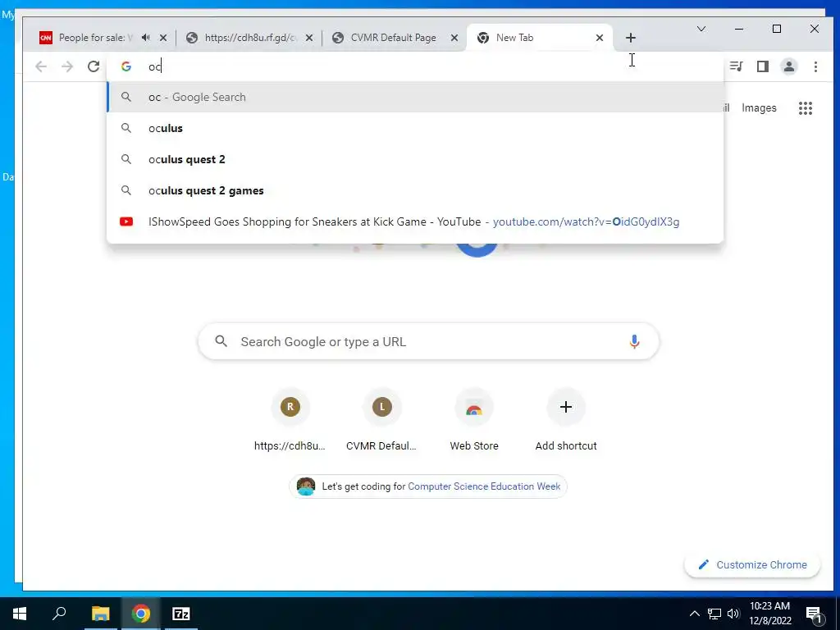The height and width of the screenshot is (630, 840).
Task: Click the doodle avatar next to coding message
Action: 306,486
